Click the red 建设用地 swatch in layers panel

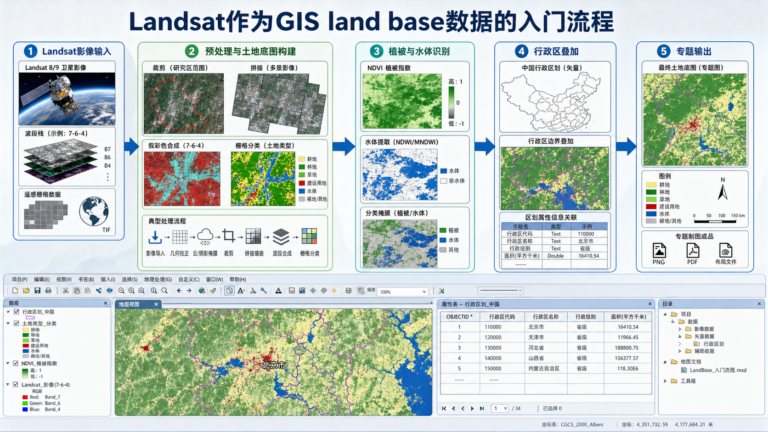tap(25, 346)
